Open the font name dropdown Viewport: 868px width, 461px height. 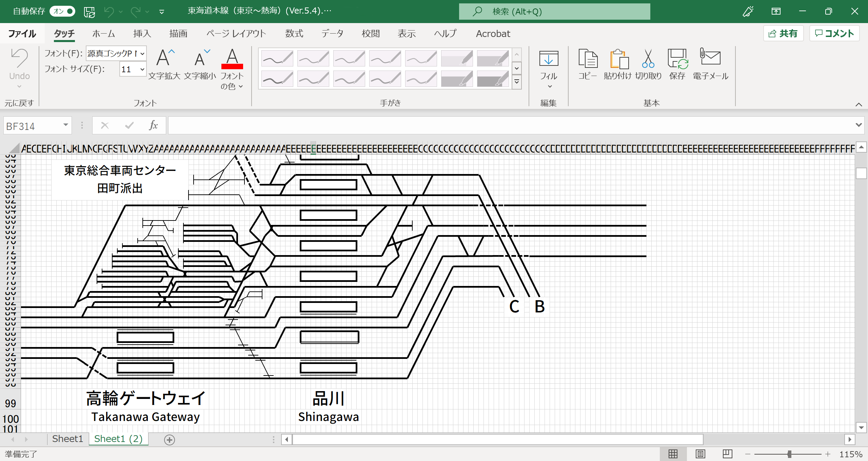(x=142, y=54)
